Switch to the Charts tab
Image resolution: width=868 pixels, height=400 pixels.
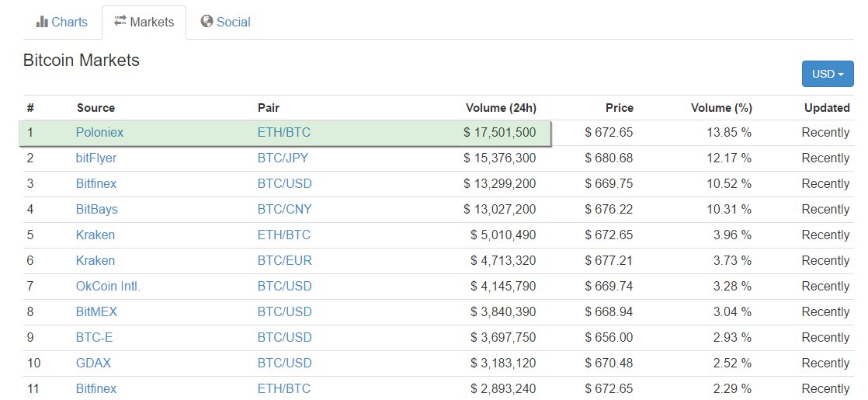[x=62, y=23]
